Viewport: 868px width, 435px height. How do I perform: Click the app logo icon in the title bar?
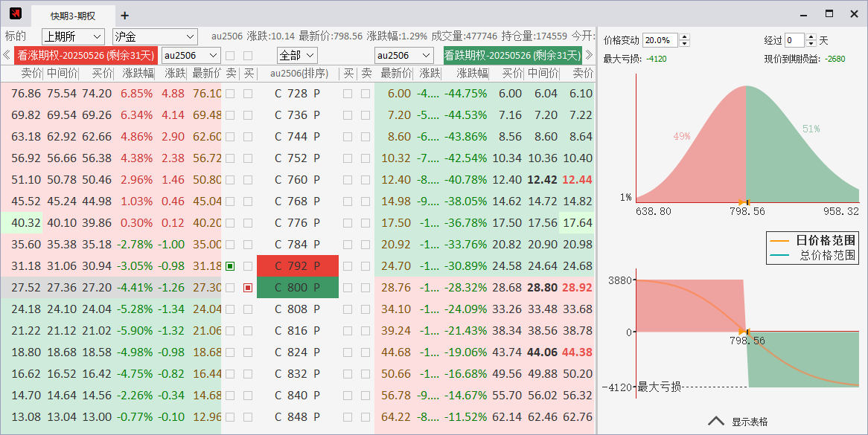tap(16, 14)
